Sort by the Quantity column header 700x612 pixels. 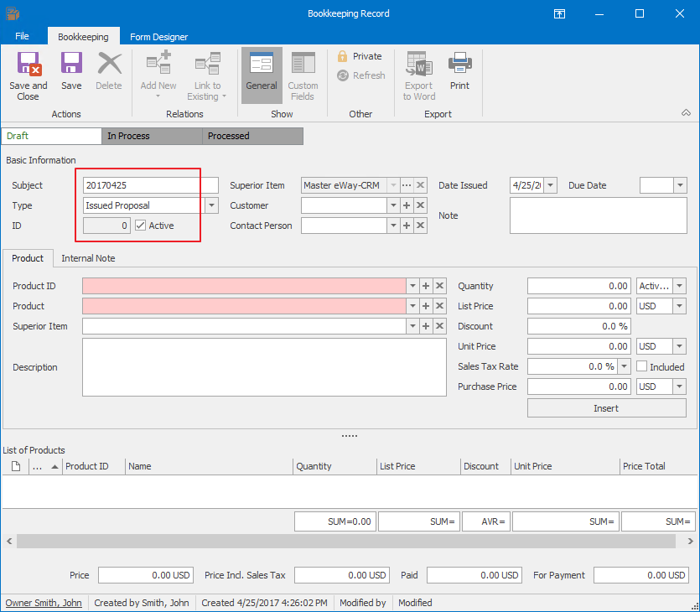tap(334, 466)
